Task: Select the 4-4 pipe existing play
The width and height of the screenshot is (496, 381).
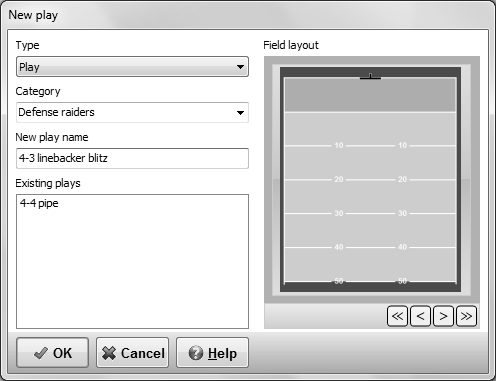Action: coord(39,203)
